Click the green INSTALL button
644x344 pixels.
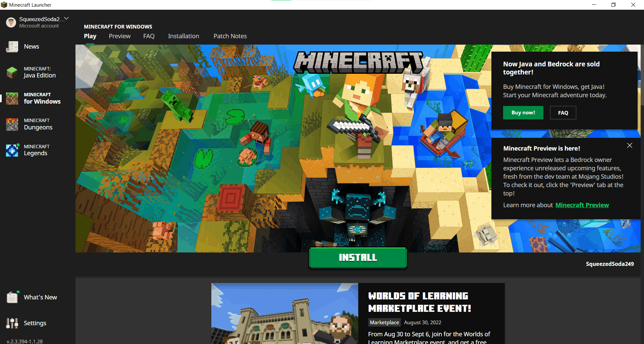(358, 257)
